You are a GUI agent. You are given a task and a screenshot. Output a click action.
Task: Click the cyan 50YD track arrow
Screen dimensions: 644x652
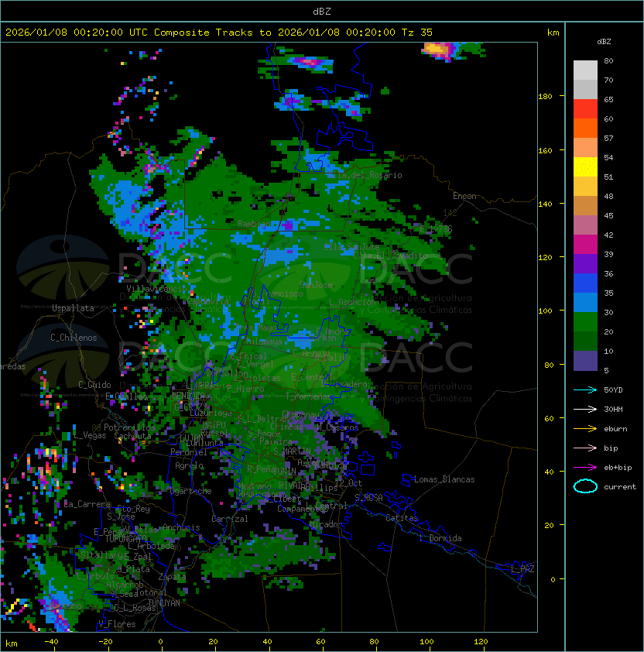click(585, 390)
